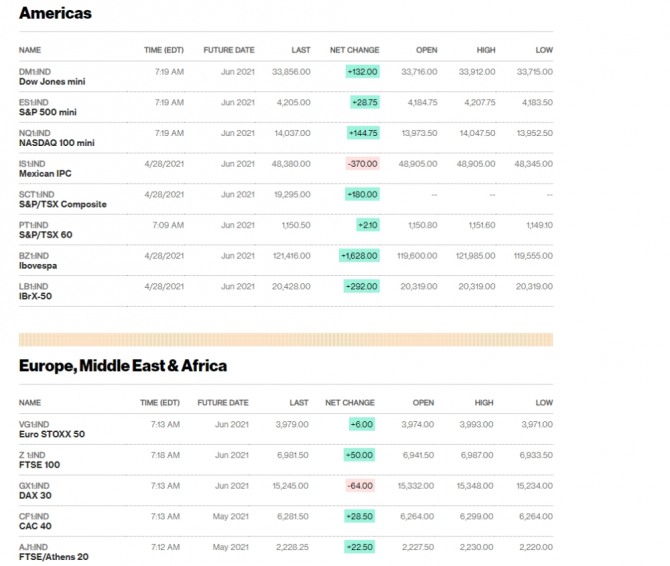The image size is (670, 566).
Task: Select the CAC 40 index link
Action: pyautogui.click(x=38, y=526)
